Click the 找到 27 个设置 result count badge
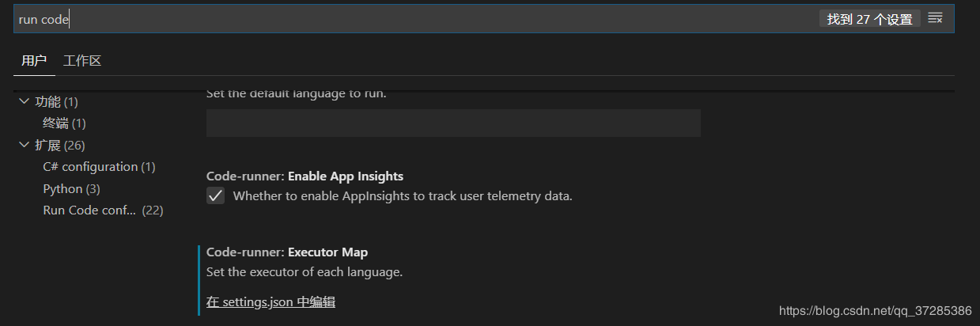This screenshot has height=326, width=980. coord(869,19)
